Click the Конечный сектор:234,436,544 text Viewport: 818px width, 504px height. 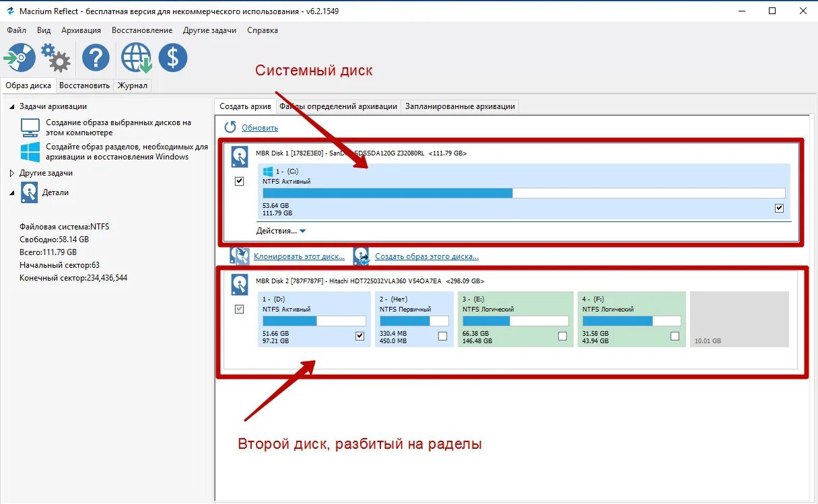[x=73, y=278]
